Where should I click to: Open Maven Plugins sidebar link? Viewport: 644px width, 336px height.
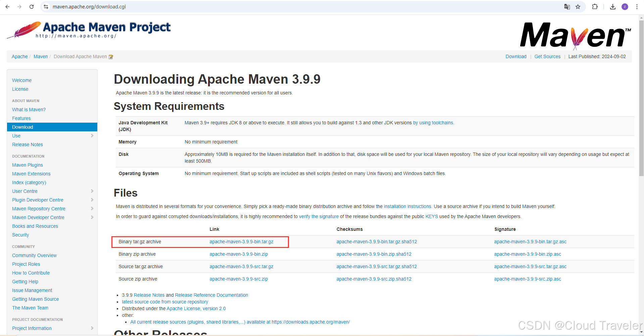tap(28, 165)
